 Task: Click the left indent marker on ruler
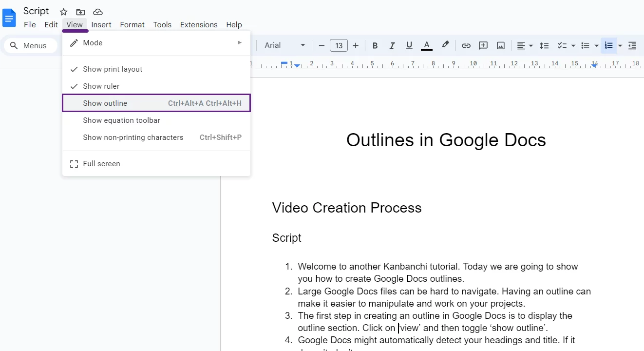click(297, 65)
